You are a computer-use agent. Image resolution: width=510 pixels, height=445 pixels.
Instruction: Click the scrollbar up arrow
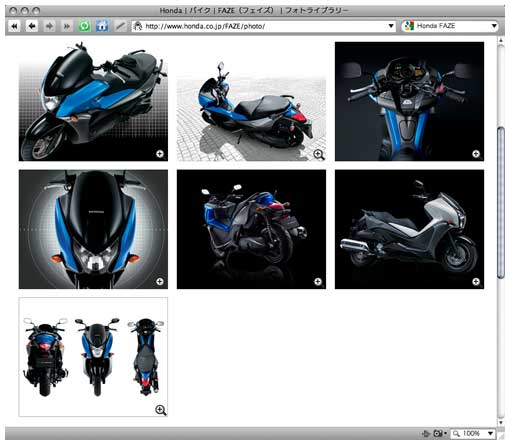point(501,40)
